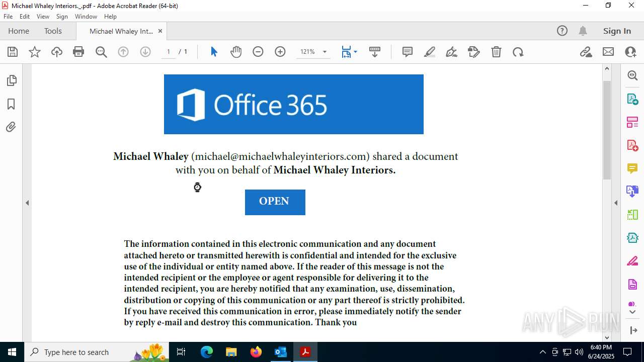Image resolution: width=644 pixels, height=362 pixels.
Task: Open the Window menu
Action: coord(86,17)
